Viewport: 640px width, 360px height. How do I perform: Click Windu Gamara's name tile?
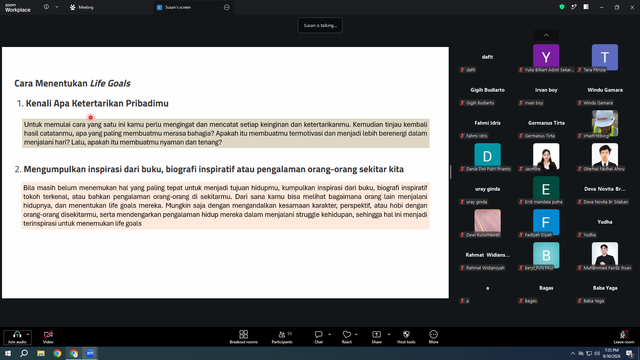pyautogui.click(x=605, y=90)
